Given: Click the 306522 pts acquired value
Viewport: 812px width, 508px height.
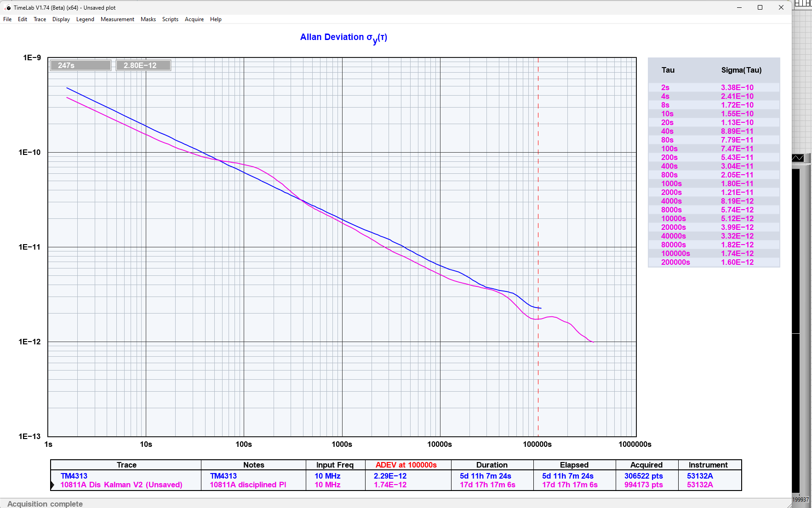Looking at the screenshot, I should [644, 476].
